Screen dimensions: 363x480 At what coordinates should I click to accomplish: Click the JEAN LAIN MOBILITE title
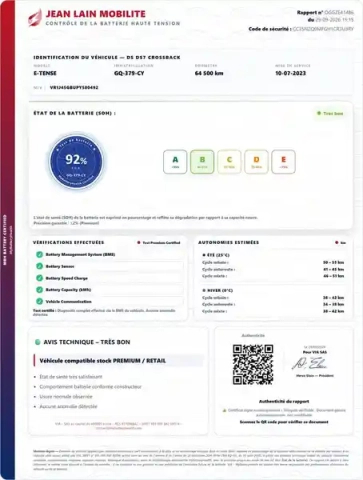pyautogui.click(x=96, y=14)
